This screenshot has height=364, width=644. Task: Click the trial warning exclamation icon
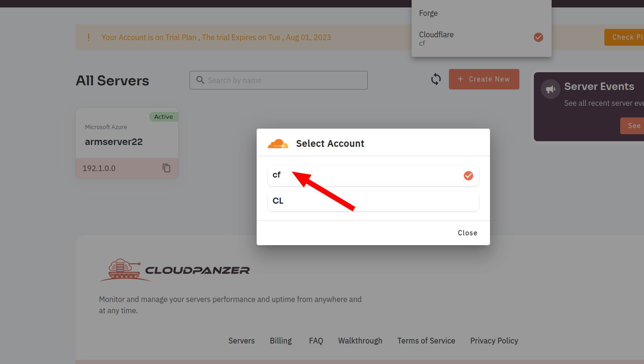pyautogui.click(x=89, y=37)
